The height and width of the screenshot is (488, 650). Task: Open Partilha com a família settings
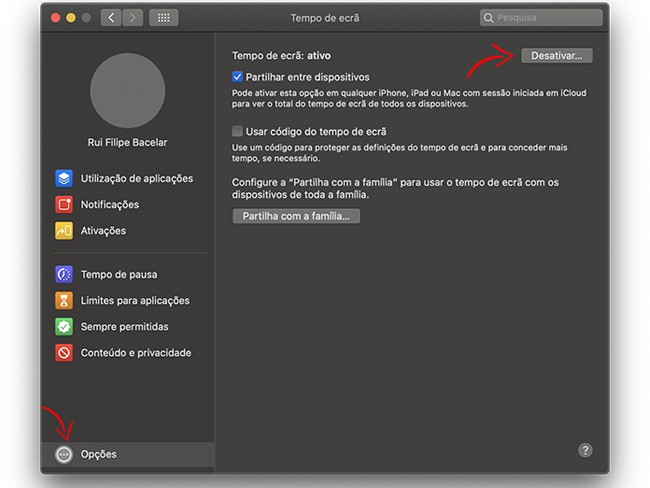pyautogui.click(x=295, y=216)
